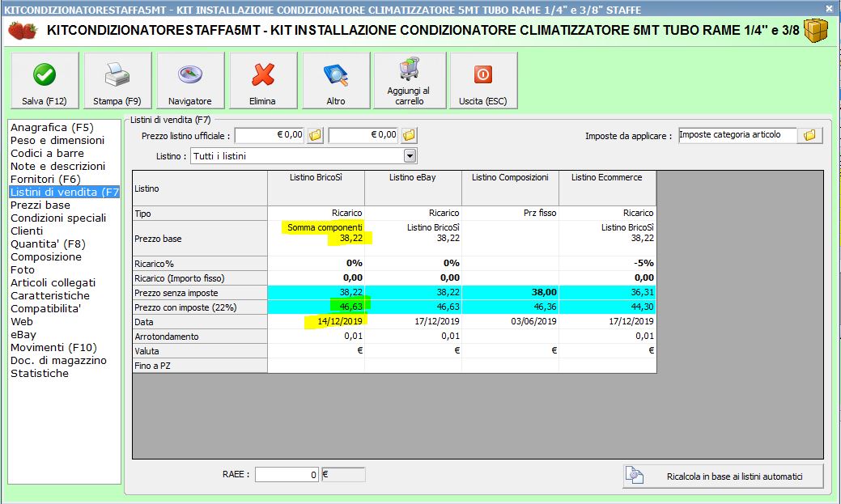Open Prezzi base section

(x=40, y=205)
